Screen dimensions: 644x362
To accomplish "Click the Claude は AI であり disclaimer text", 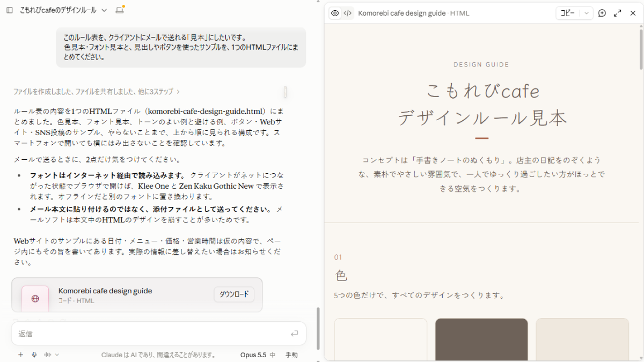I will (158, 354).
